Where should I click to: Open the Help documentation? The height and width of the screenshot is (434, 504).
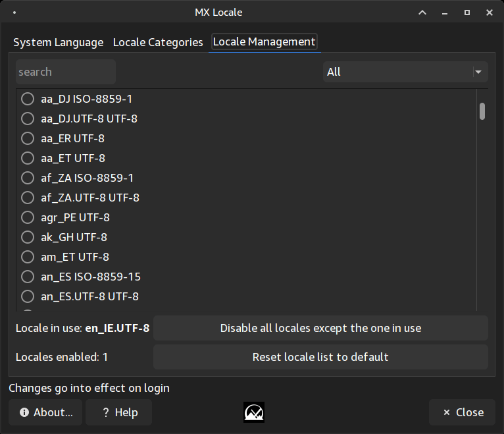point(120,412)
